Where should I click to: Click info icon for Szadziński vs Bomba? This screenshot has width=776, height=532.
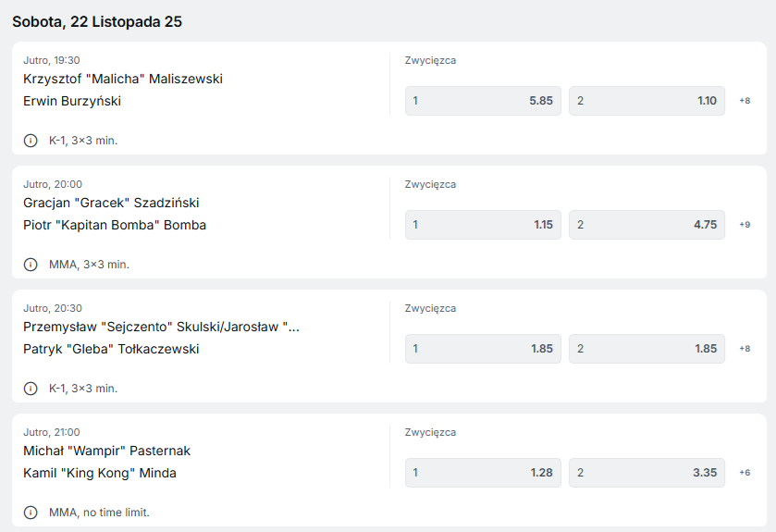pyautogui.click(x=31, y=265)
